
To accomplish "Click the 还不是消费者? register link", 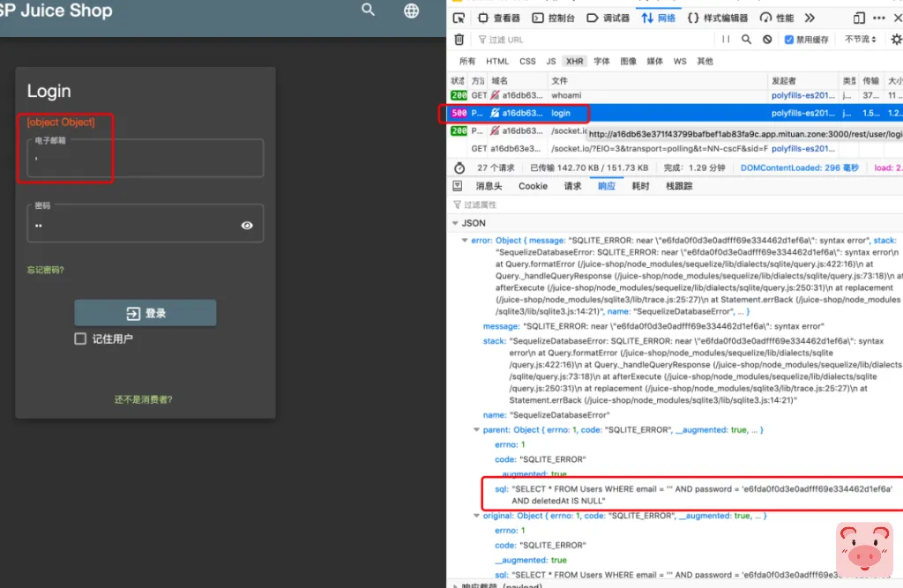I will [x=144, y=399].
